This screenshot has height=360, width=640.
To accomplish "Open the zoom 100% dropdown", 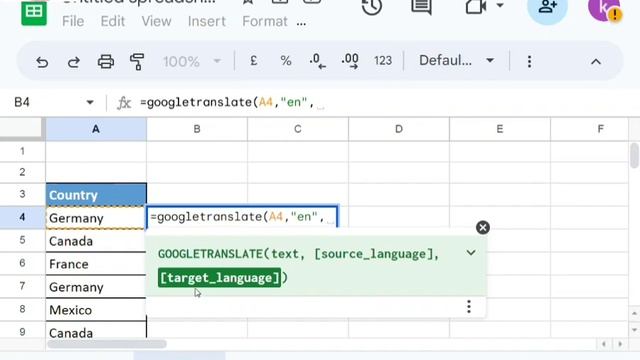I will (192, 62).
